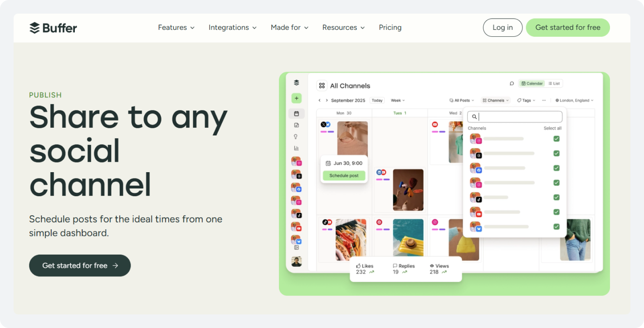
Task: Select the TikTok channel avatar in sidebar
Action: click(x=297, y=213)
